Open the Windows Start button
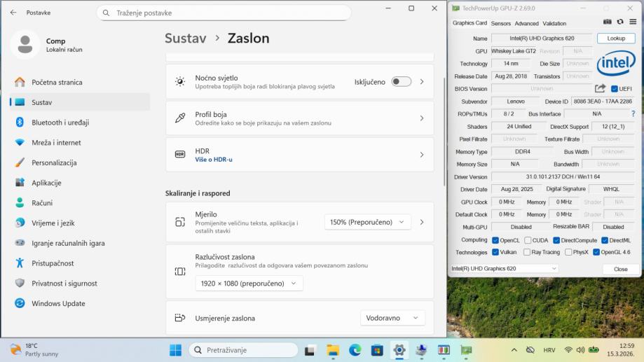The width and height of the screenshot is (644, 362). [175, 350]
